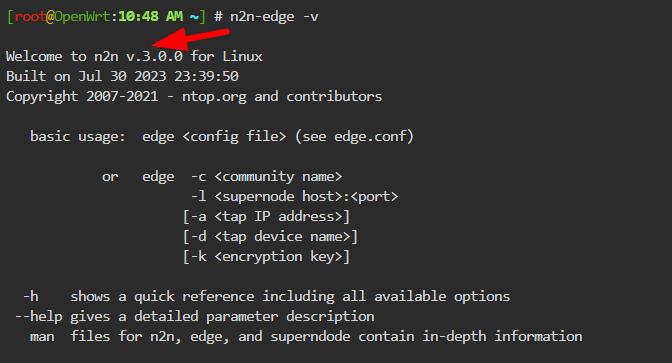Click the '[-a <tap IP address>]' option
Viewport: 672px width, 363px height.
coord(266,216)
